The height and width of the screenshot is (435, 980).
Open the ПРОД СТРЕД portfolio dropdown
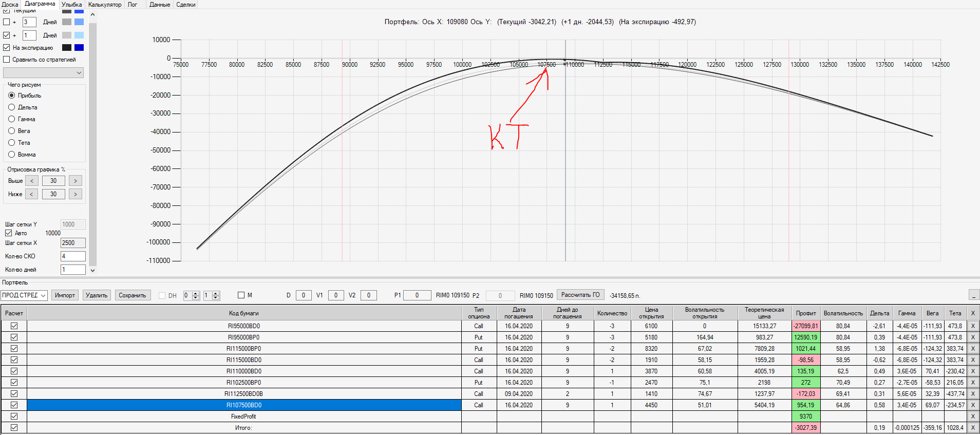click(24, 295)
